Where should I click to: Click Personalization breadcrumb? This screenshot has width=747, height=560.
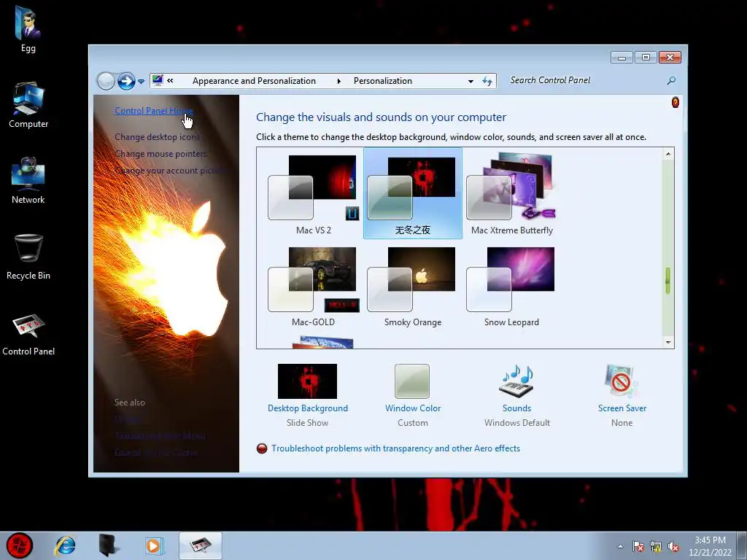tap(382, 81)
